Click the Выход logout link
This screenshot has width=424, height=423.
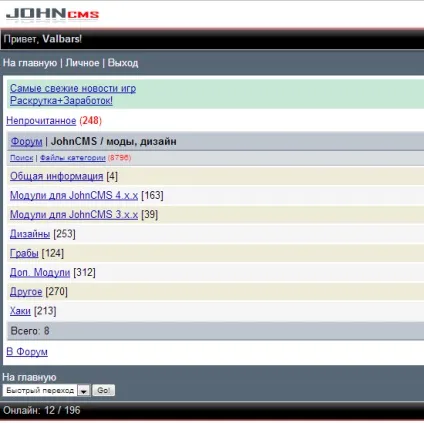click(123, 63)
